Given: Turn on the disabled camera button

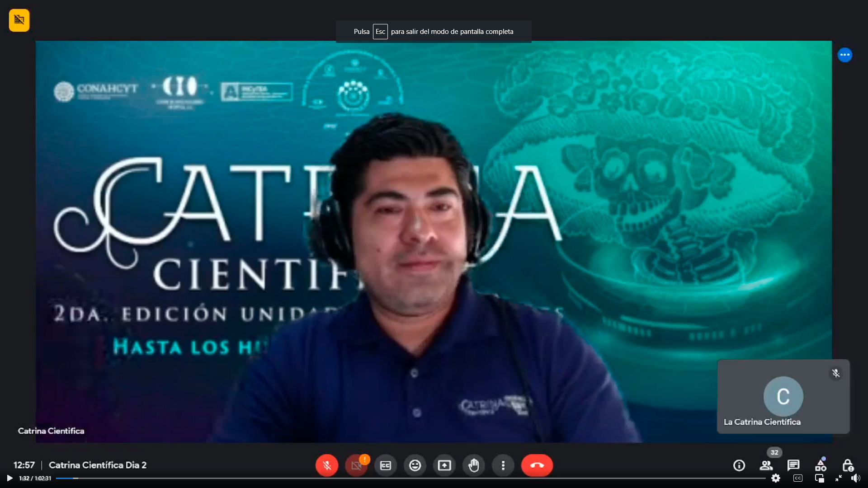Looking at the screenshot, I should click(x=356, y=465).
